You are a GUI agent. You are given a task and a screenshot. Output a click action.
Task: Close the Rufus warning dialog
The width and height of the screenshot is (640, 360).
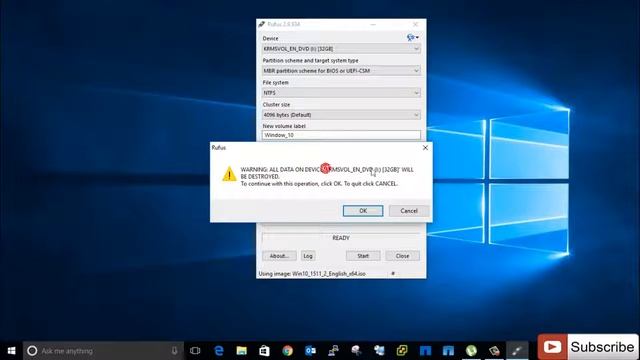pos(425,148)
